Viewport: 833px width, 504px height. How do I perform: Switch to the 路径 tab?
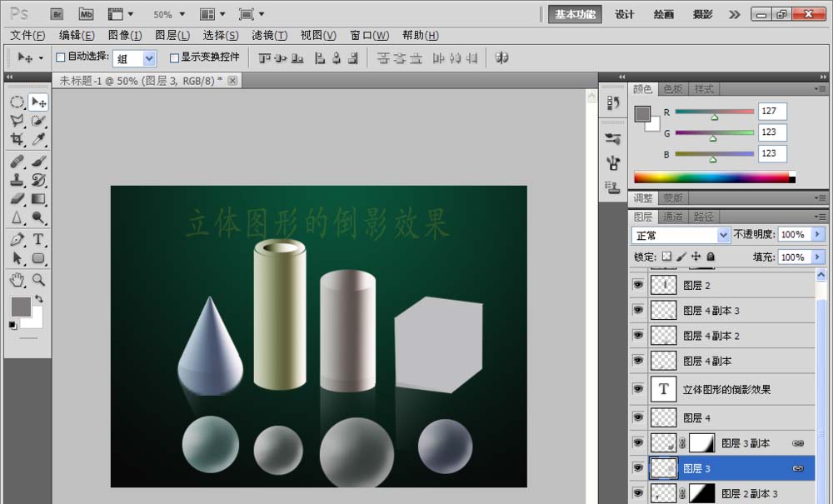pos(703,217)
